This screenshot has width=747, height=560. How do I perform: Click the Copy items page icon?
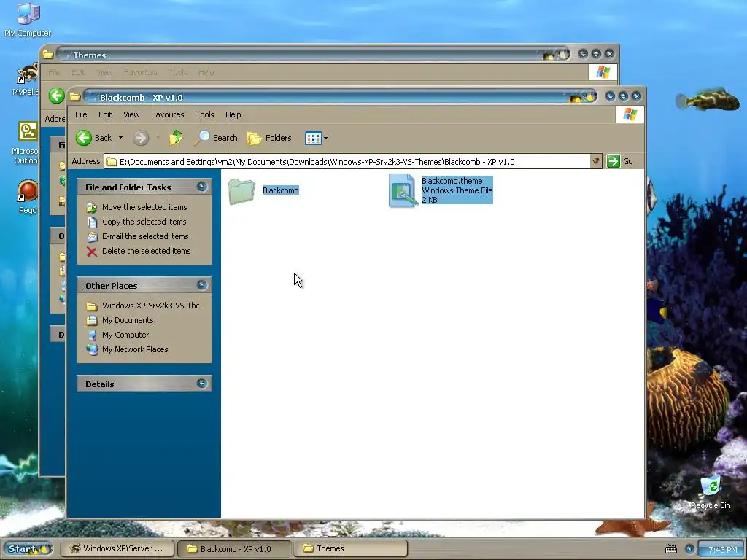[x=92, y=222]
